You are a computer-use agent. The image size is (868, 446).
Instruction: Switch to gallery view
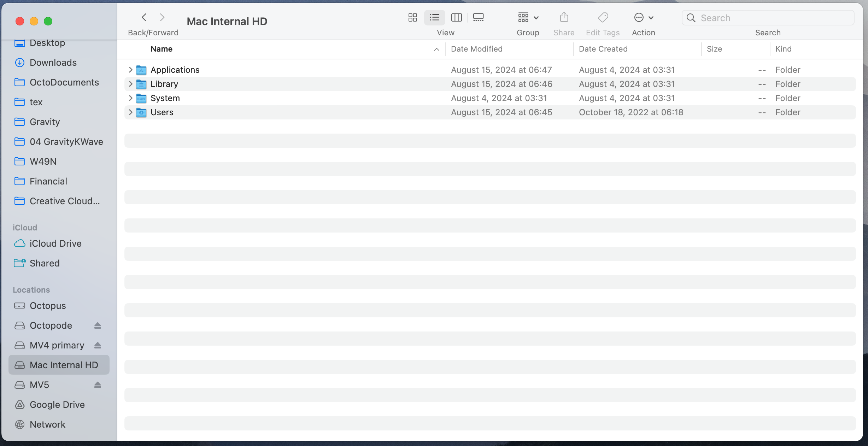(x=478, y=17)
